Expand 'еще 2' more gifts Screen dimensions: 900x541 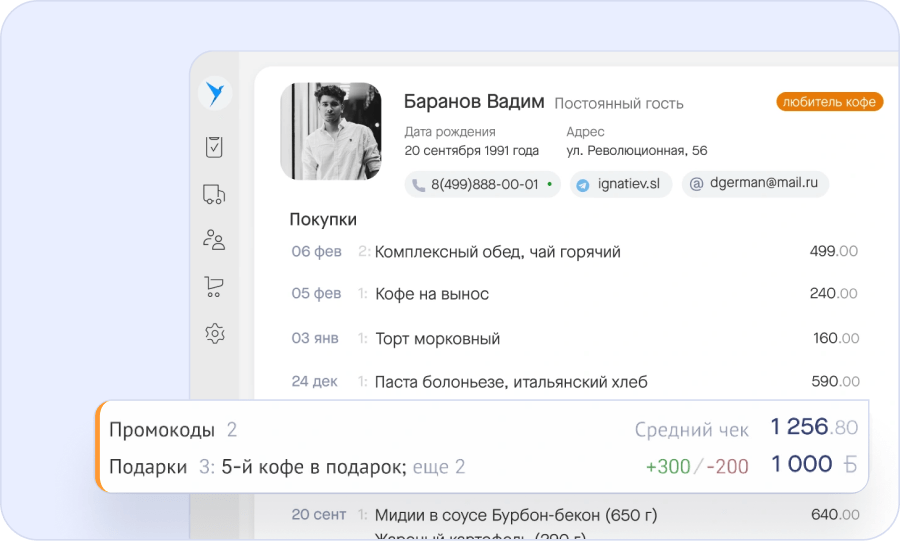(x=439, y=467)
